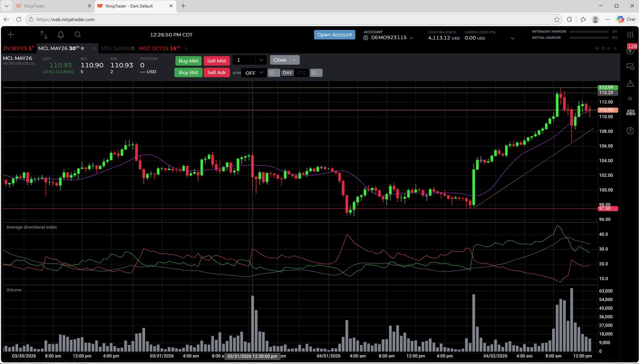Select the ZN SEP25 chart tab
This screenshot has width=639, height=364.
(18, 48)
